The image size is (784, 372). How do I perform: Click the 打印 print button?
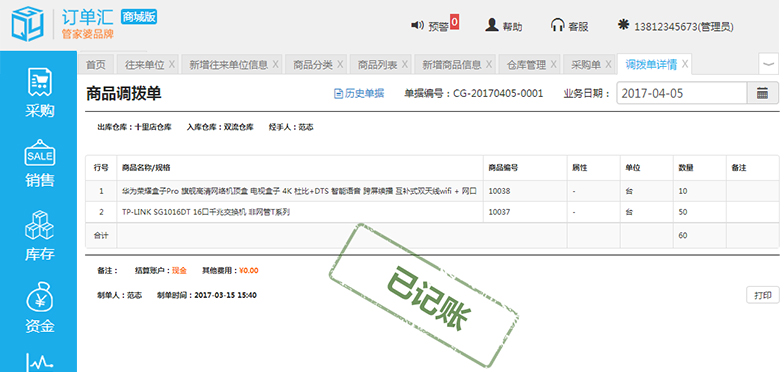(762, 295)
